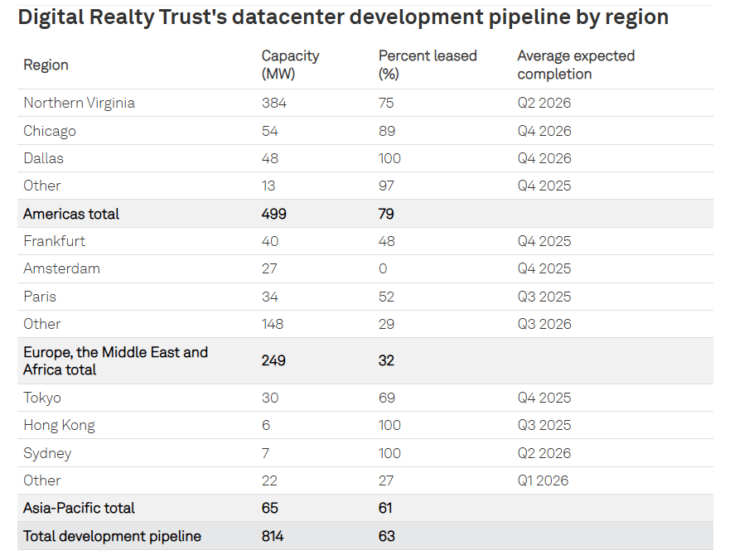Click the Asia-Pacific total row label
Image resolution: width=754 pixels, height=560 pixels.
click(x=79, y=508)
